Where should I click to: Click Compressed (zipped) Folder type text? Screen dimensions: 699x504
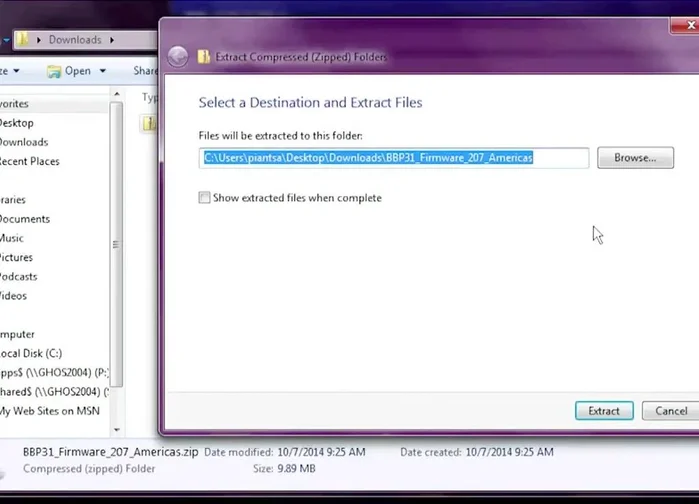pos(89,468)
